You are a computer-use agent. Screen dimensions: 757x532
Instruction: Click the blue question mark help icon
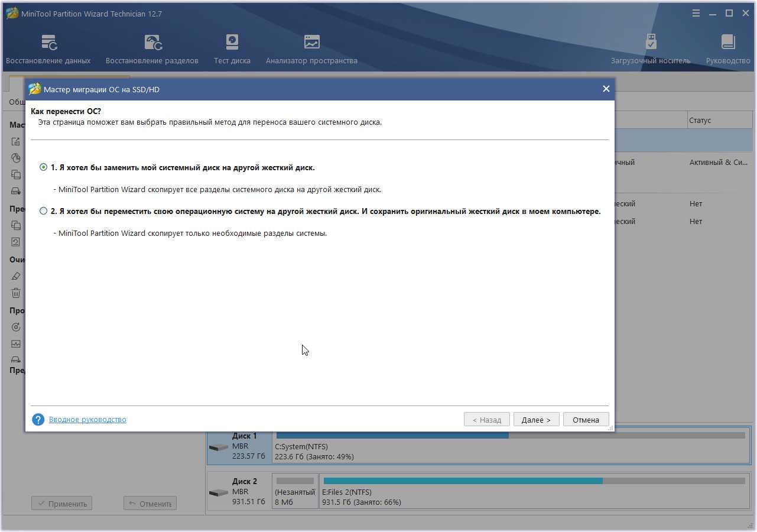(38, 420)
